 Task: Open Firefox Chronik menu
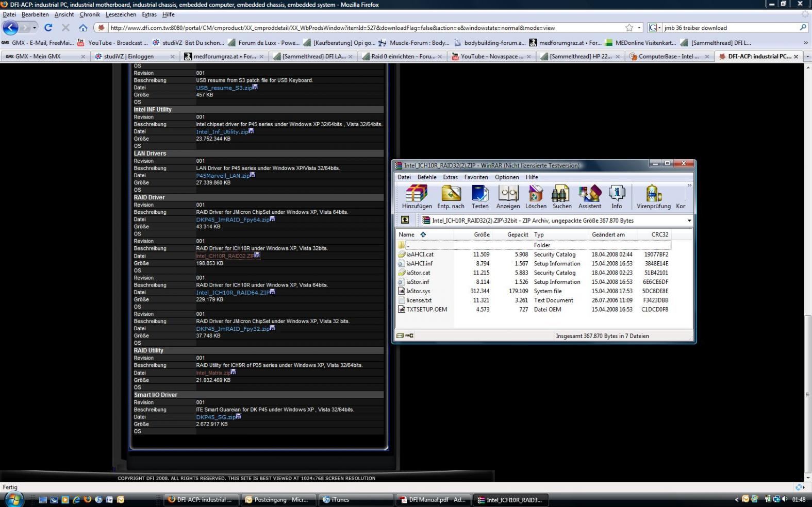point(90,14)
